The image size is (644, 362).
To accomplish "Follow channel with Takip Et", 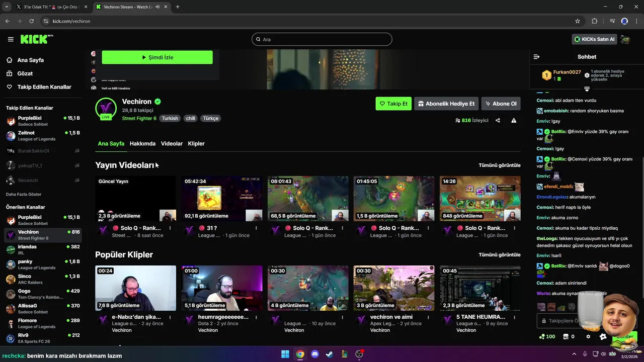I will click(x=393, y=104).
